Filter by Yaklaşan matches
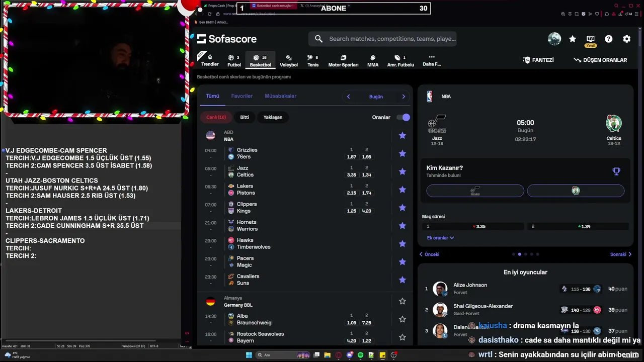 coord(273,117)
